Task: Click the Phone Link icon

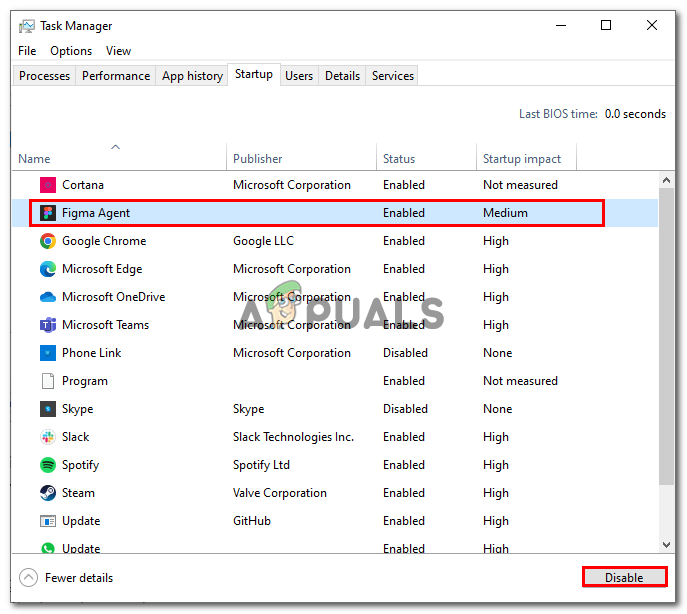Action: tap(48, 353)
